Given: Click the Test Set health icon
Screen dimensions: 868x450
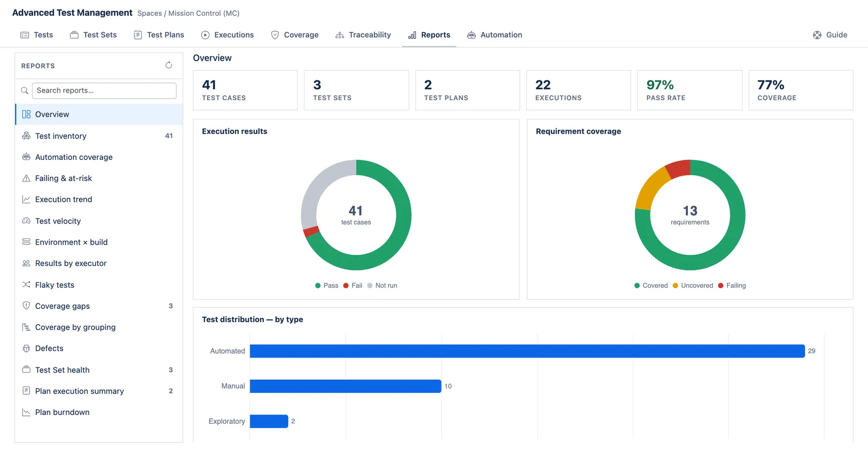Looking at the screenshot, I should click(26, 370).
